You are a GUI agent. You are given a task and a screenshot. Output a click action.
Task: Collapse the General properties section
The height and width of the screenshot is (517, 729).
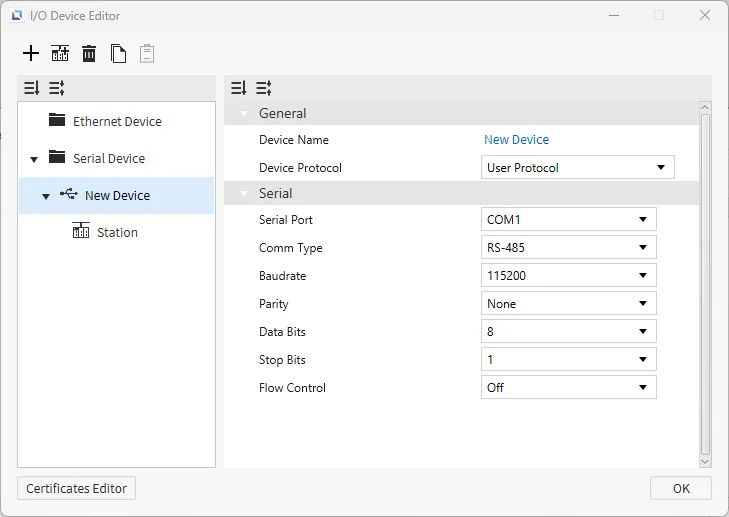(243, 114)
